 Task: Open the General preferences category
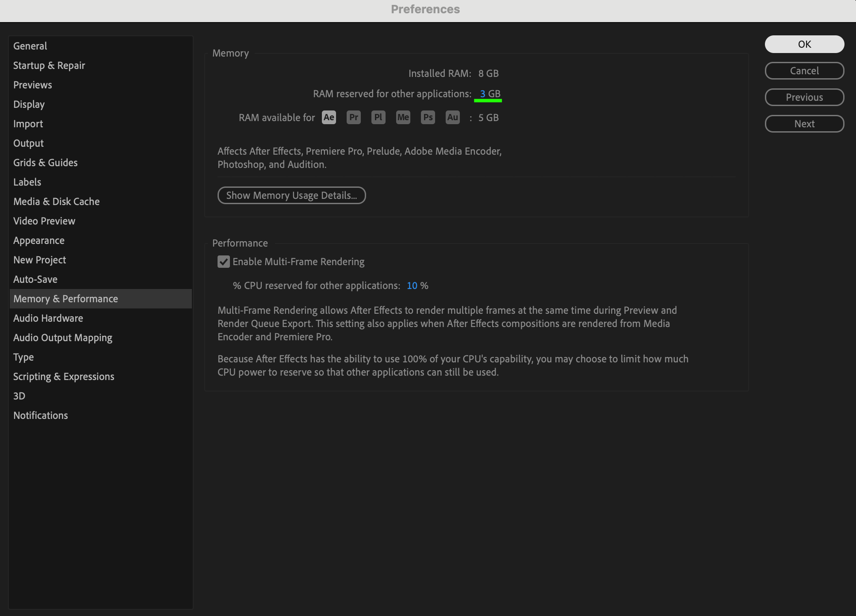30,46
